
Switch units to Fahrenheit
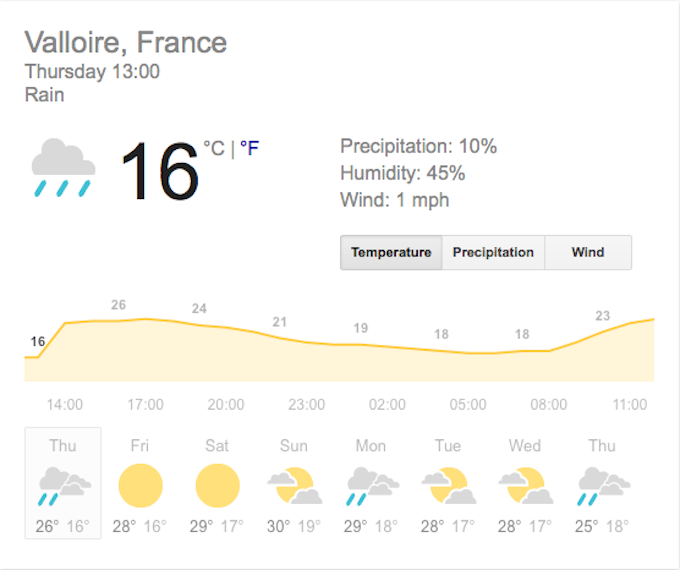(x=249, y=149)
